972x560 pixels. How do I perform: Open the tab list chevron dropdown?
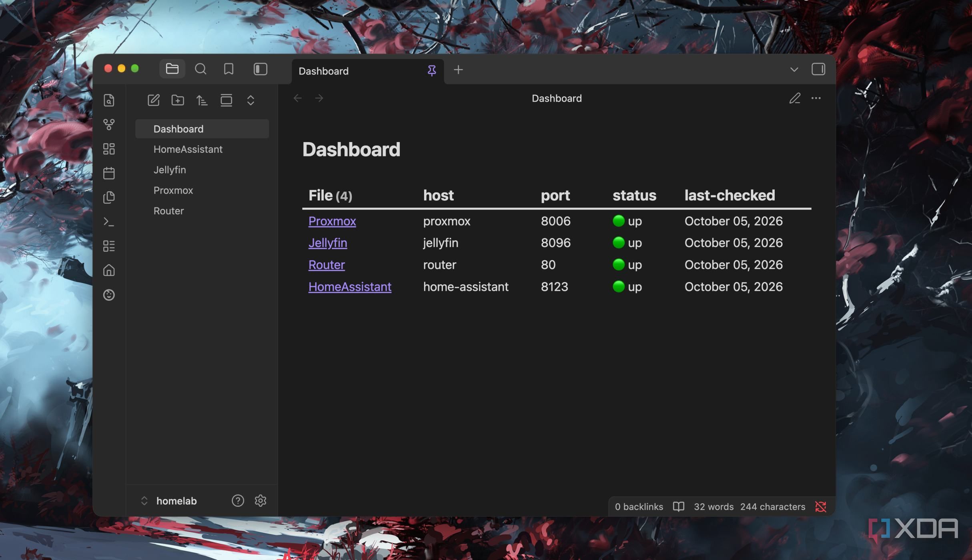click(794, 70)
